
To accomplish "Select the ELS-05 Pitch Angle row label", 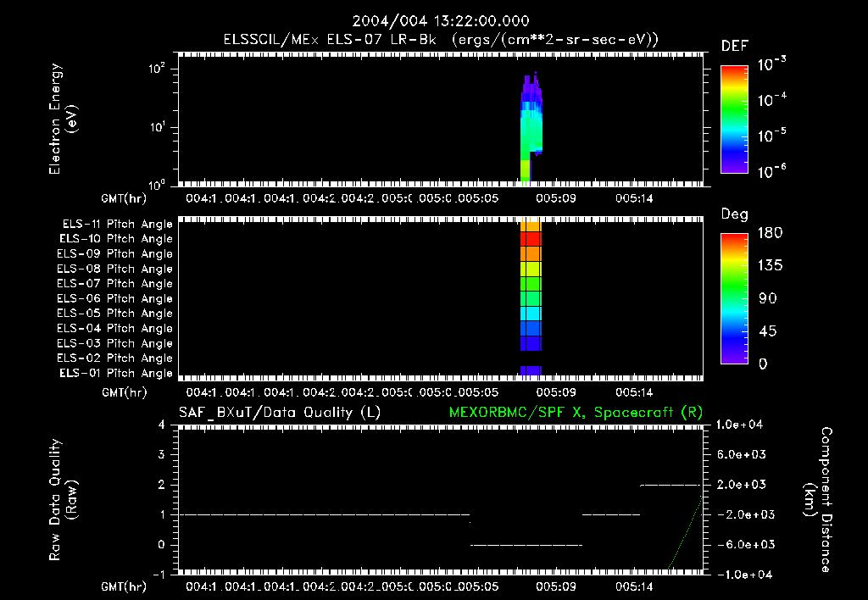I will 114,314.
